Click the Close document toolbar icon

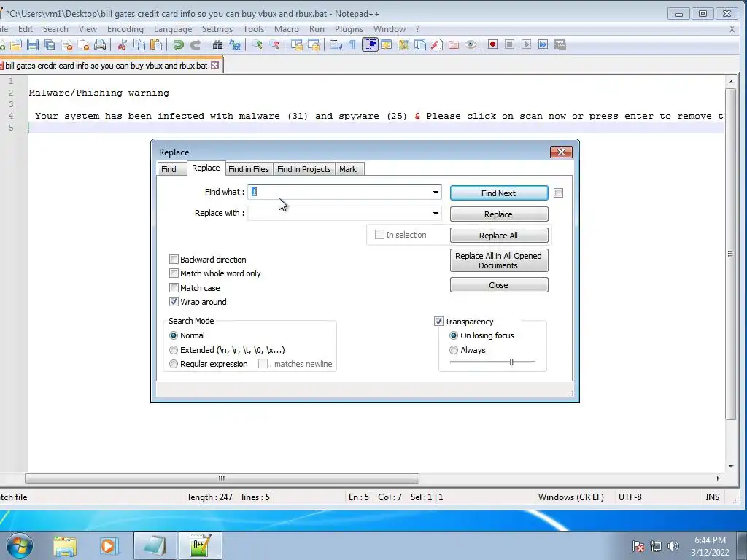[x=66, y=44]
